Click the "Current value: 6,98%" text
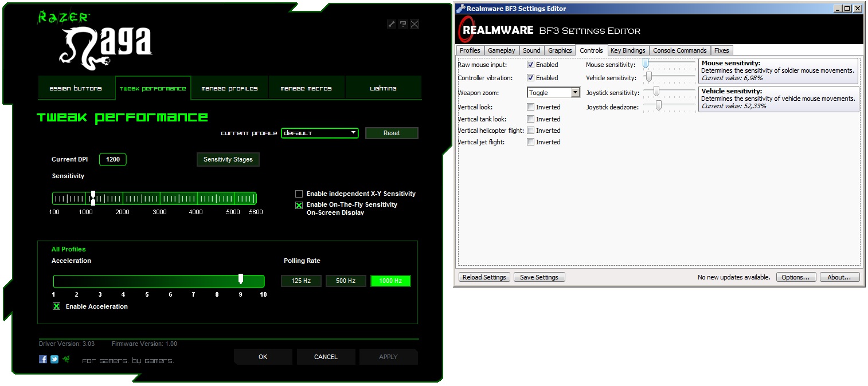 coord(732,77)
